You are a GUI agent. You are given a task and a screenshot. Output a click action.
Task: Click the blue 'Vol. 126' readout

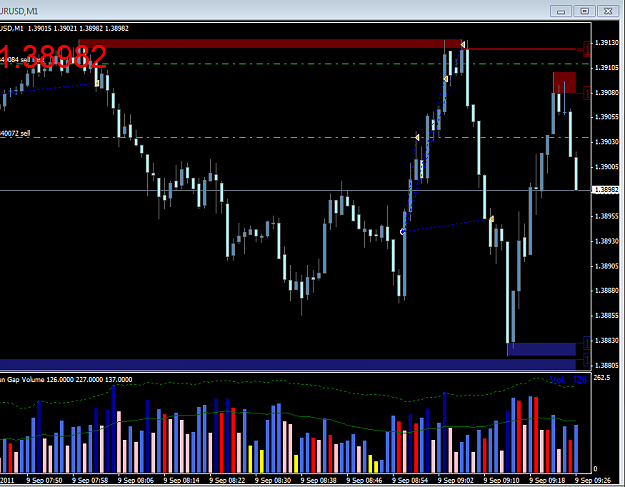568,379
